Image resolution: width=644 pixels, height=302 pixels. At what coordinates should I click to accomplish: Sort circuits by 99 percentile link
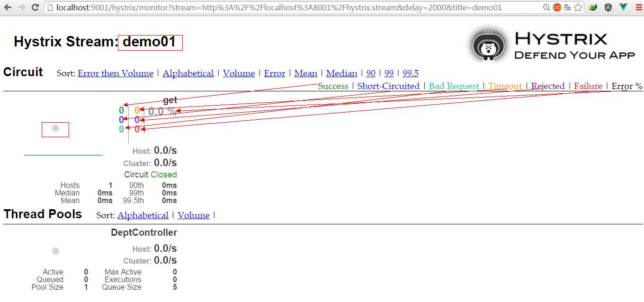point(389,73)
